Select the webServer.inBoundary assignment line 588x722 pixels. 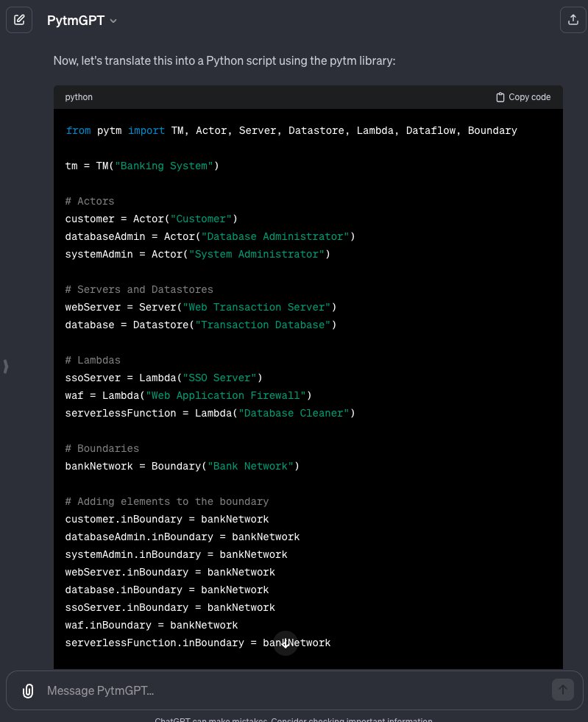[170, 573]
